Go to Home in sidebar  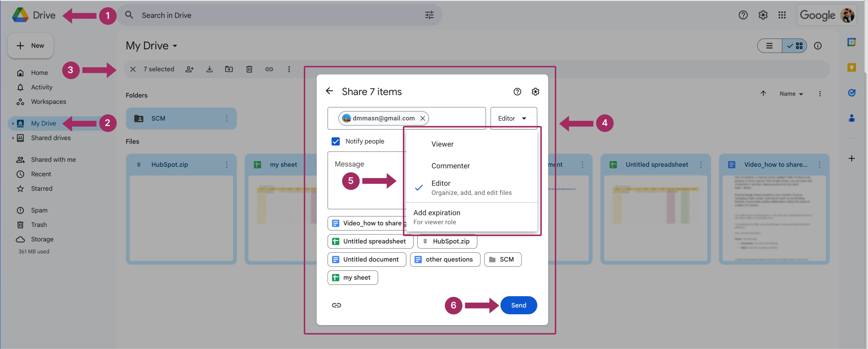click(39, 73)
